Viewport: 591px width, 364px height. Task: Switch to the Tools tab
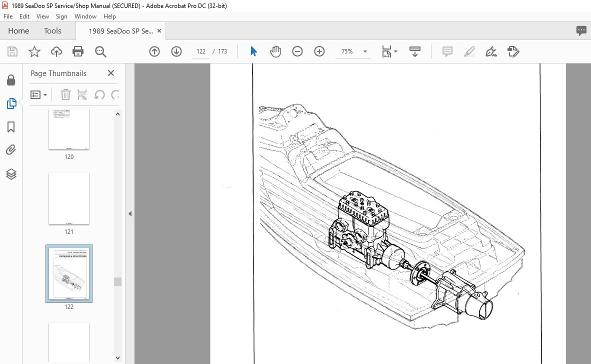point(52,31)
